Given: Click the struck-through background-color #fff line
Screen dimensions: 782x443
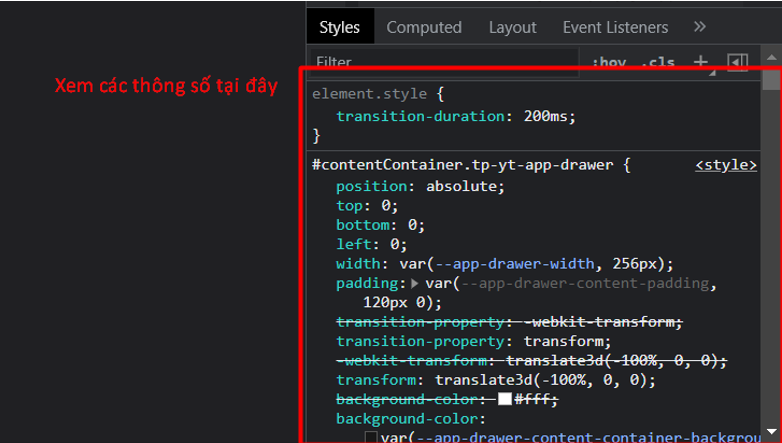Looking at the screenshot, I should click(447, 399).
